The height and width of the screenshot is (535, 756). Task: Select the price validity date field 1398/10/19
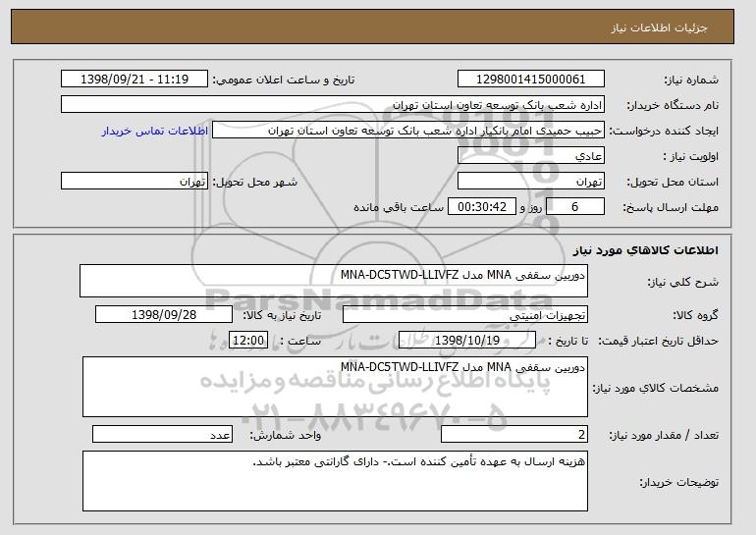(467, 341)
